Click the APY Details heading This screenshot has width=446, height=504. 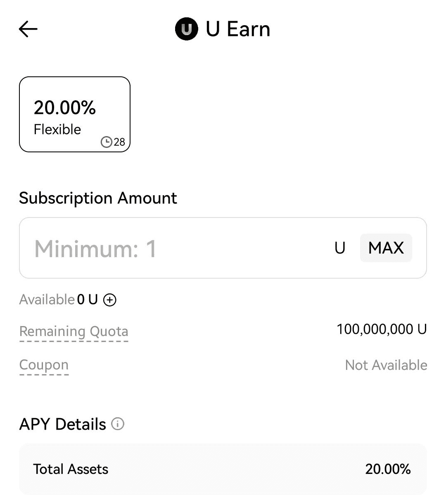tap(62, 424)
